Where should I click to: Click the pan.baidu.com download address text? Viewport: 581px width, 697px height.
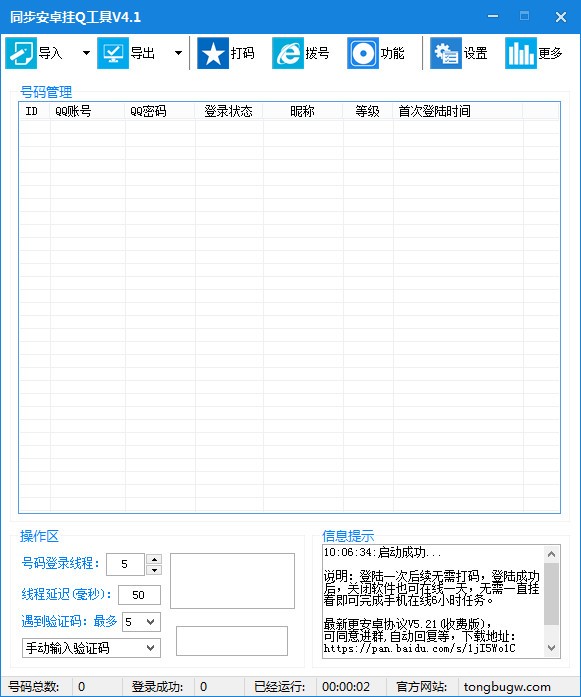(x=419, y=649)
